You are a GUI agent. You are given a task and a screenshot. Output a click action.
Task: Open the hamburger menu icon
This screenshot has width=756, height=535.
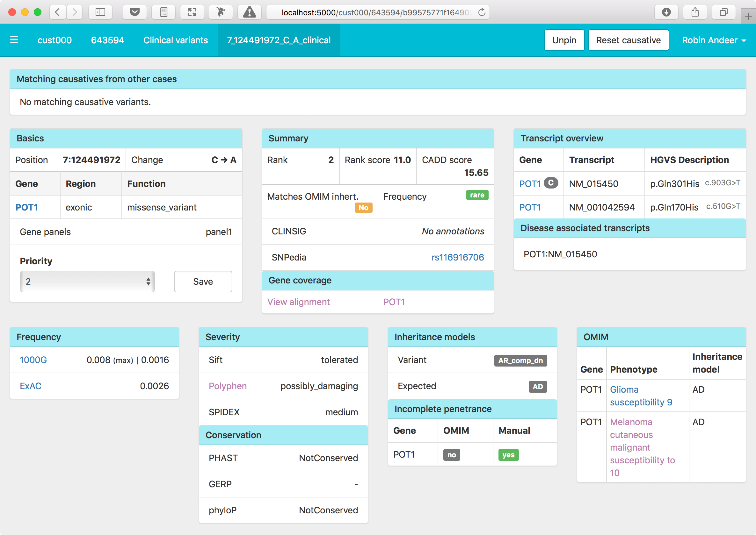click(x=14, y=40)
